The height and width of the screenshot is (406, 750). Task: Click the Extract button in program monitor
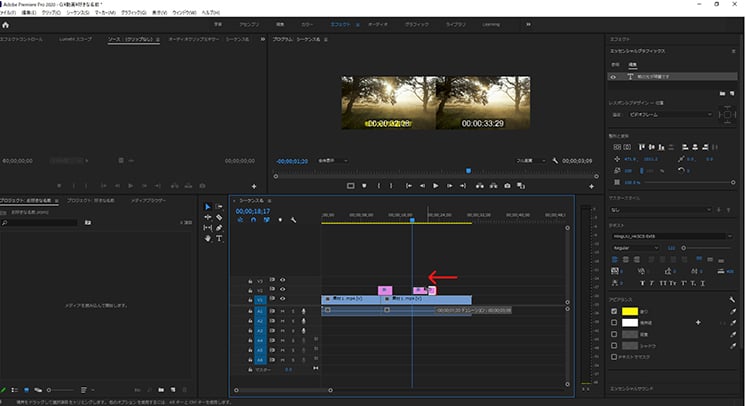click(493, 186)
